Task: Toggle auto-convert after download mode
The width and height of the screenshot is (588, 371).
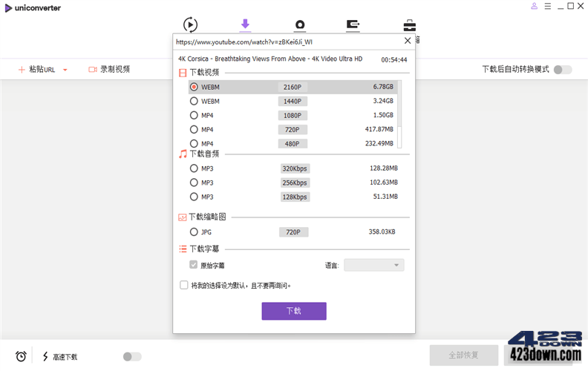Action: (563, 70)
